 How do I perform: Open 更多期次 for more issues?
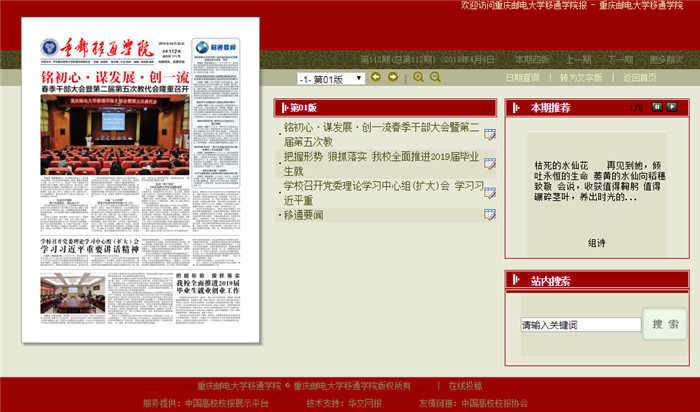pos(666,59)
